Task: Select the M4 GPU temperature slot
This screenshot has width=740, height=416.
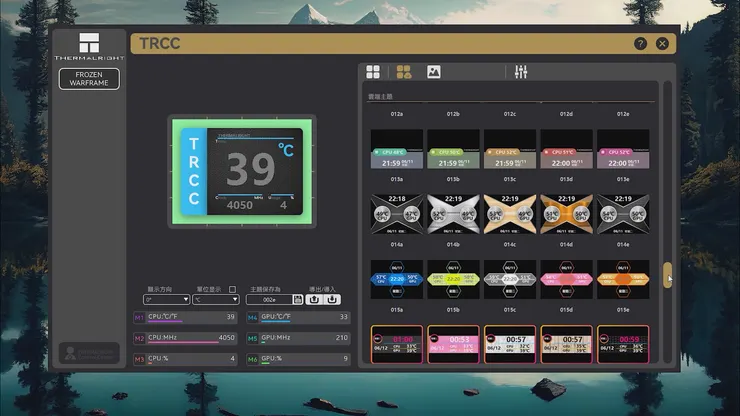Action: coord(252,318)
